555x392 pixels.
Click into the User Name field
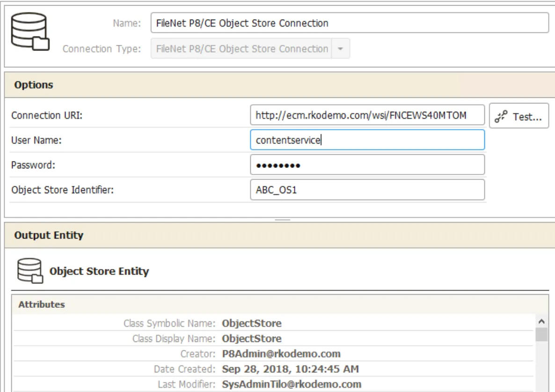367,140
